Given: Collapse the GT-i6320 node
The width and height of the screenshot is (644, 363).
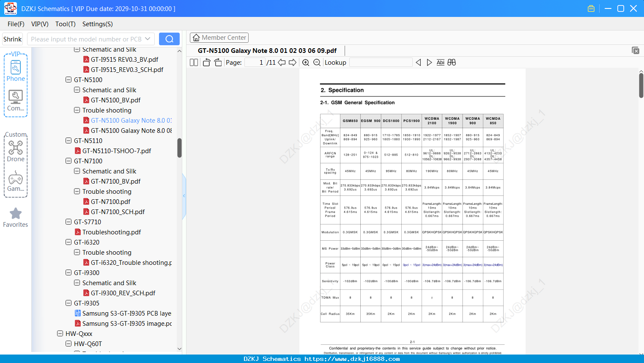Looking at the screenshot, I should (69, 242).
